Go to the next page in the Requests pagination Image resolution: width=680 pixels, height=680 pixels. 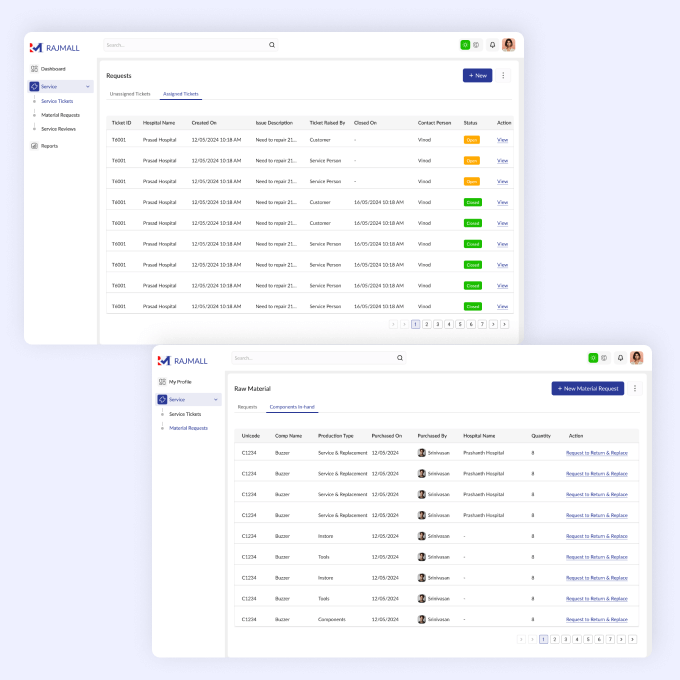[493, 324]
